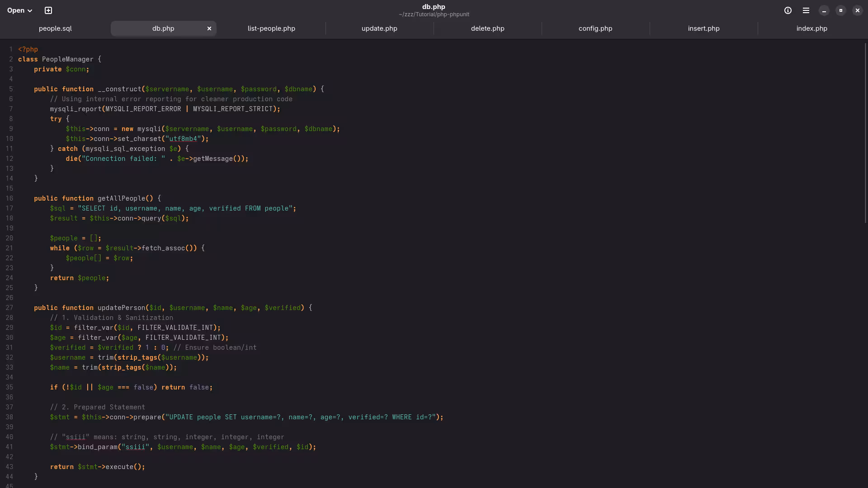Image resolution: width=868 pixels, height=488 pixels.
Task: Close the db.php tab
Action: point(209,28)
